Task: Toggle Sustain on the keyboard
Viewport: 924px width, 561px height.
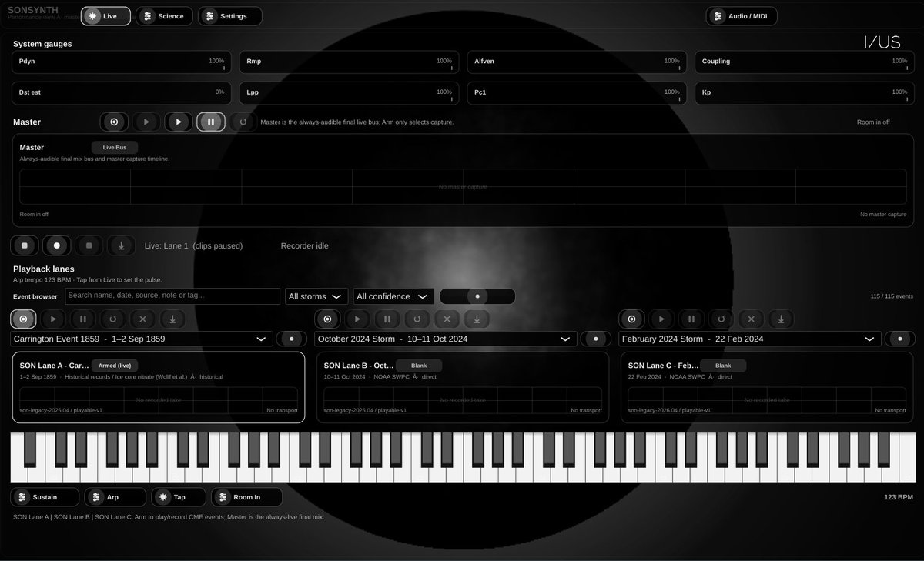Action: click(x=45, y=497)
